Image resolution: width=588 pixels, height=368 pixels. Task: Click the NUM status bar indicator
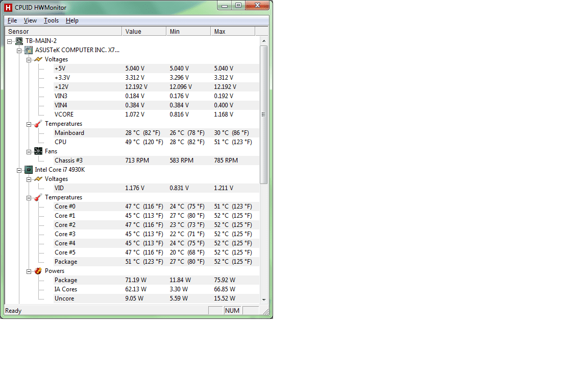(232, 311)
